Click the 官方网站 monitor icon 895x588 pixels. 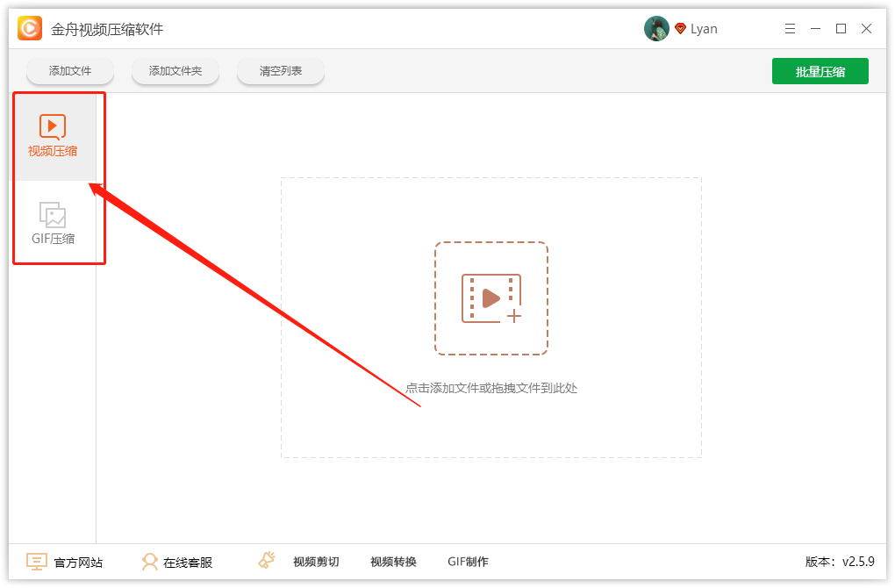click(x=37, y=562)
